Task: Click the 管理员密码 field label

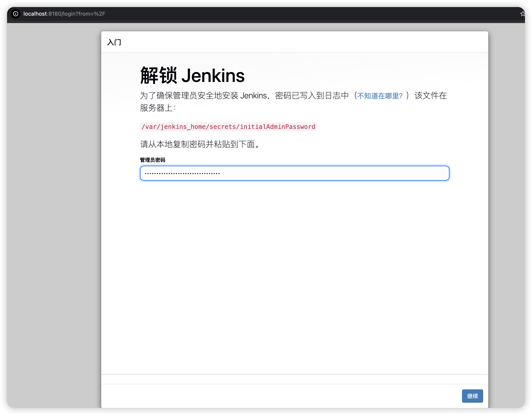Action: click(152, 160)
